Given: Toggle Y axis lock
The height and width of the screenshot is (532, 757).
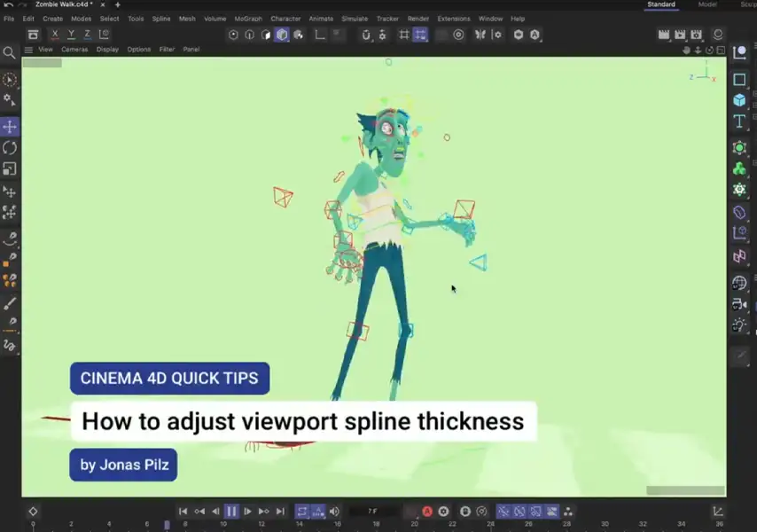Looking at the screenshot, I should 71,35.
